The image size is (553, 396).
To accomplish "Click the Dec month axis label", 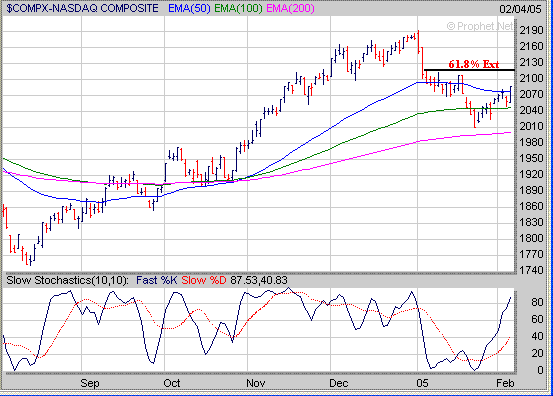I will 339,383.
